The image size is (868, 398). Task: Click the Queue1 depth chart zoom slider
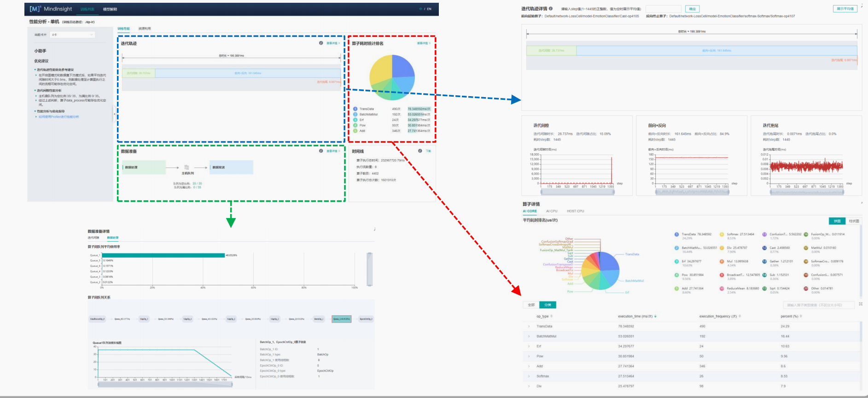pos(165,385)
